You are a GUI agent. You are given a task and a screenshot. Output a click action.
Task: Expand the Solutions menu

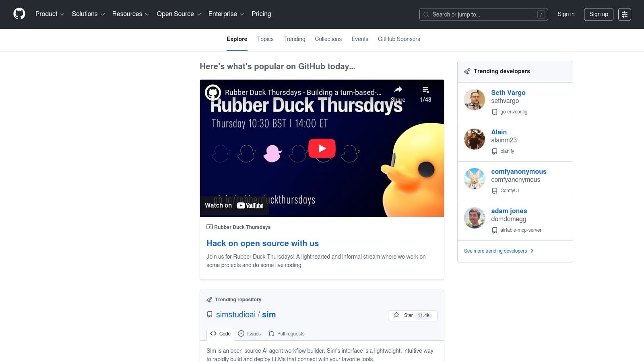click(x=88, y=14)
